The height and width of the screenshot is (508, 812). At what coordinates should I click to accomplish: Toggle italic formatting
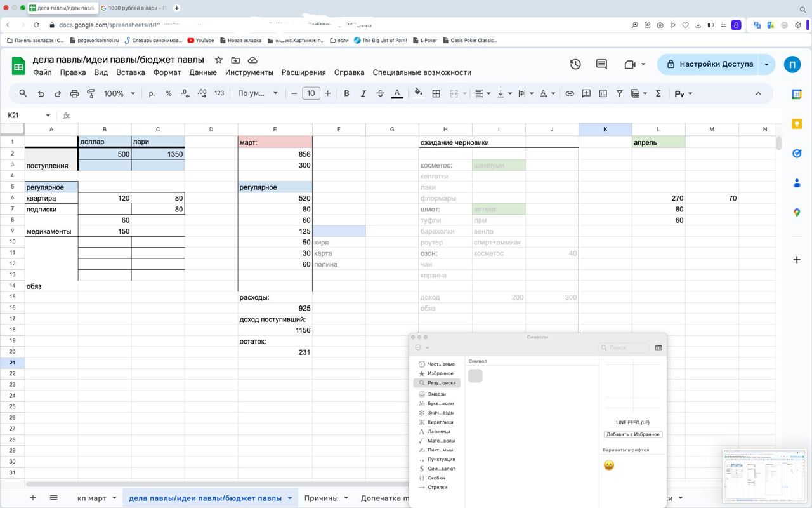click(363, 93)
